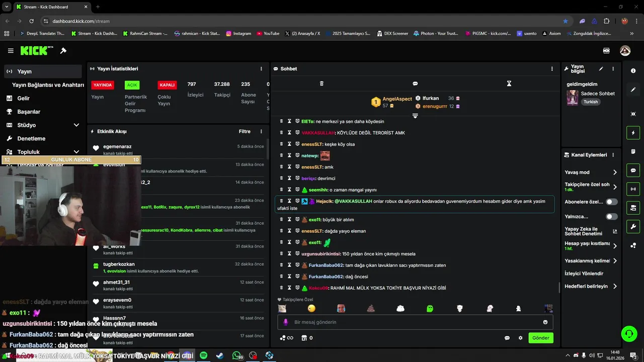Open Sohbet panel three-dot menu

click(x=552, y=69)
